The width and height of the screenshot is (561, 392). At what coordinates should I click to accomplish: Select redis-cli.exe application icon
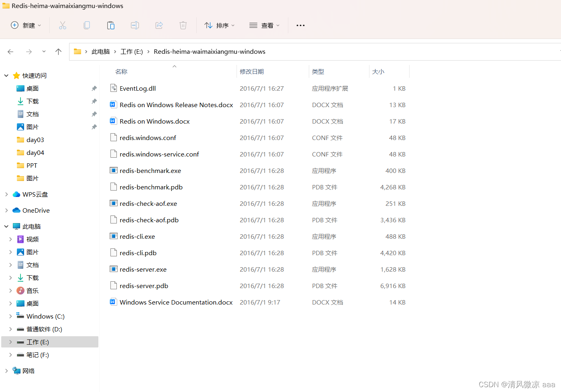coord(114,236)
